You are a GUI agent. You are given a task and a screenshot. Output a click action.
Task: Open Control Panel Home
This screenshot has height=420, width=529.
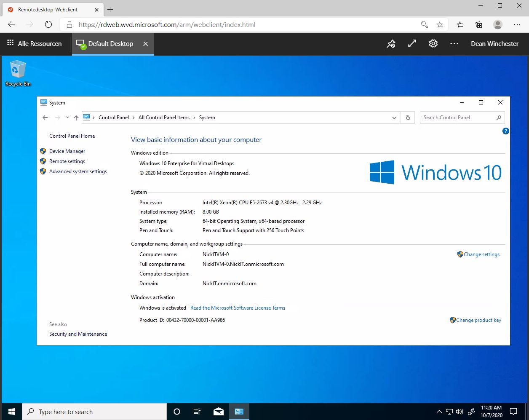[x=72, y=136]
